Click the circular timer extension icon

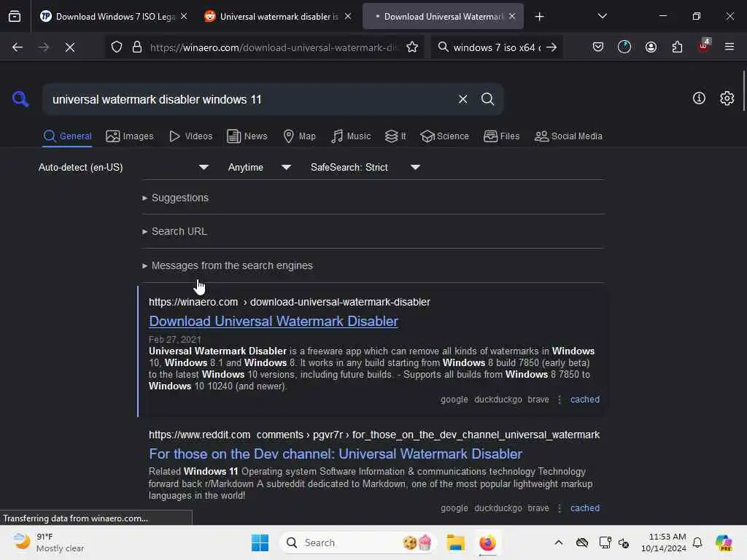coord(624,47)
